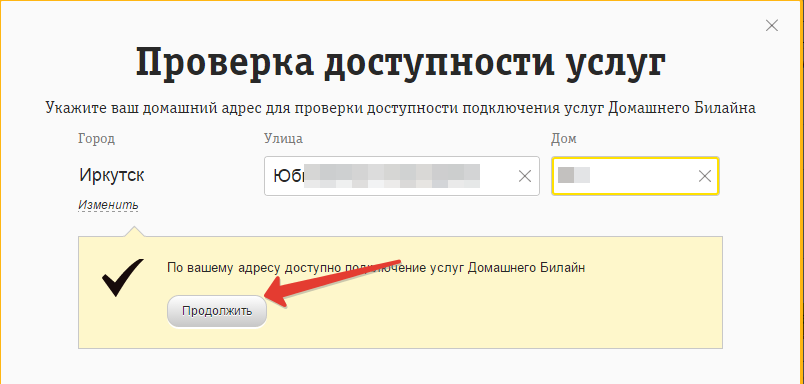The height and width of the screenshot is (384, 804).
Task: Click the Город field label
Action: click(96, 139)
